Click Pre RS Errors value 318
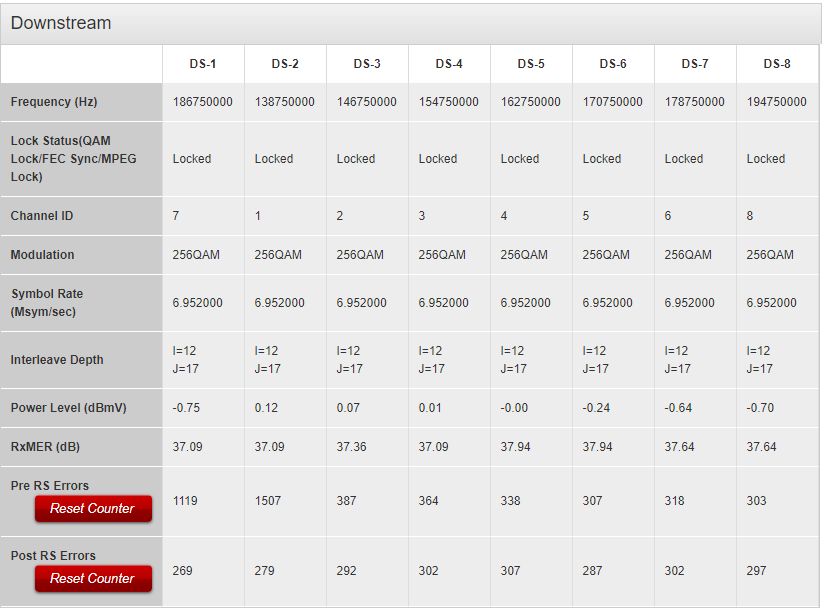Image resolution: width=825 pixels, height=612 pixels. click(675, 500)
